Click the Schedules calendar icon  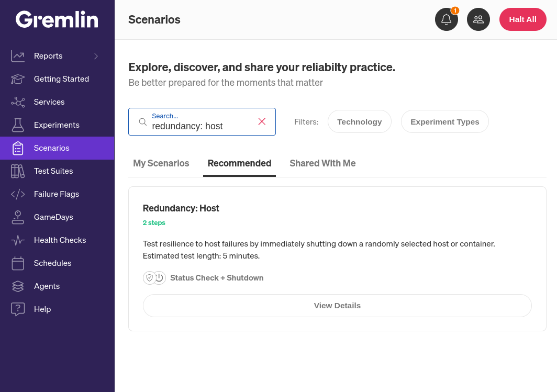coord(18,263)
